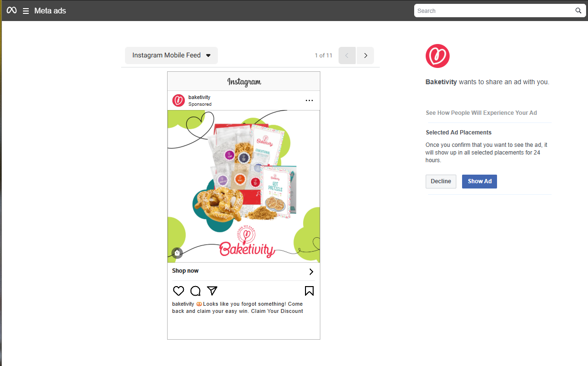Open comments with the speech bubble icon
This screenshot has height=366, width=588.
click(195, 291)
